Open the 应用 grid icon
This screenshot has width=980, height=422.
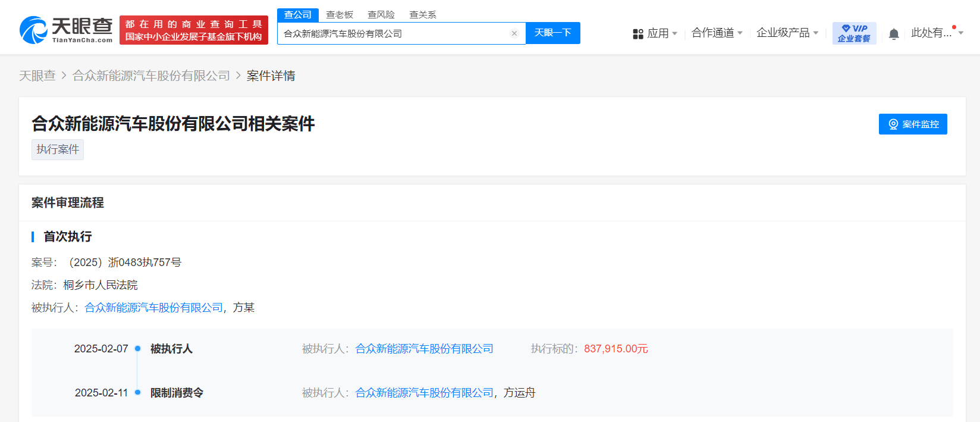click(x=638, y=34)
